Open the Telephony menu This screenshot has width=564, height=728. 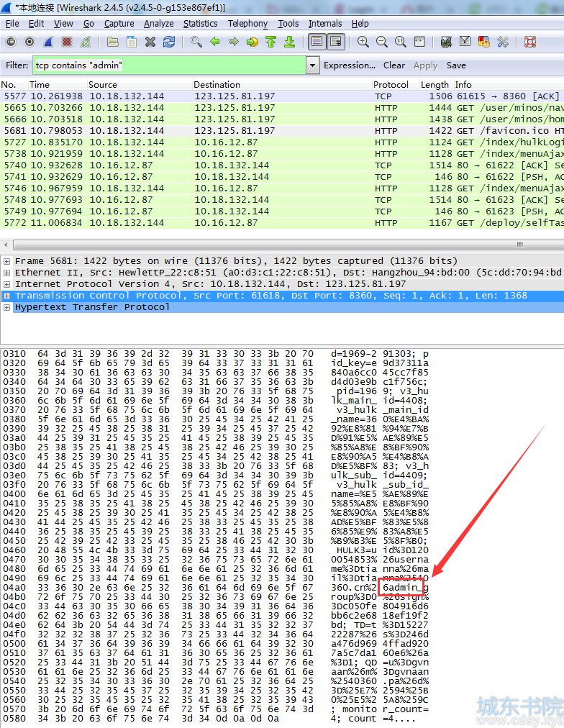click(x=247, y=24)
